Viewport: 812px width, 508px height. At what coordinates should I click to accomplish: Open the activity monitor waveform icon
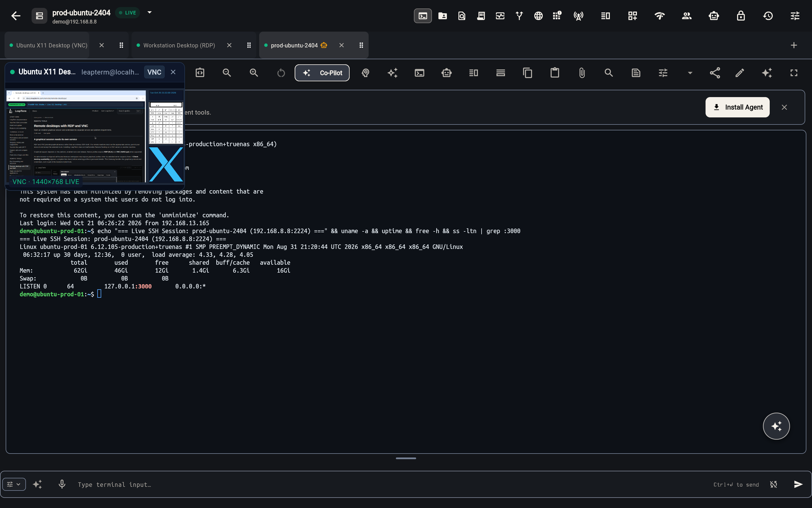(x=500, y=16)
